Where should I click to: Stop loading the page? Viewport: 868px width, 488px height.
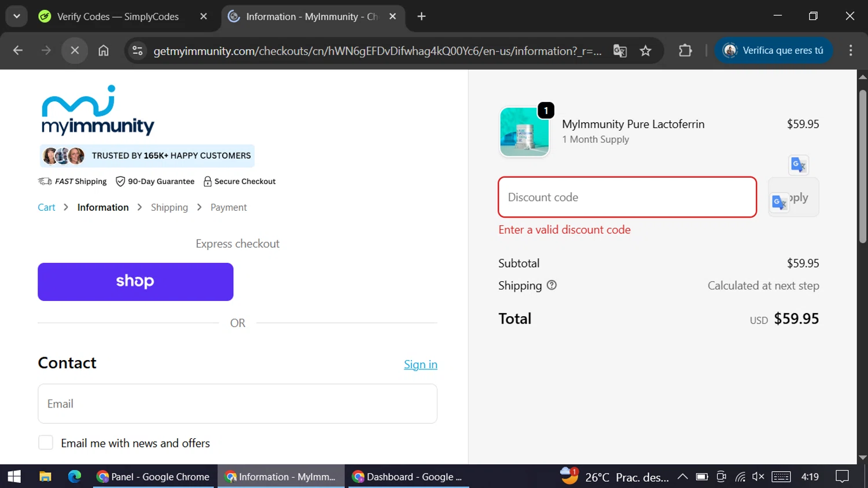tap(75, 50)
